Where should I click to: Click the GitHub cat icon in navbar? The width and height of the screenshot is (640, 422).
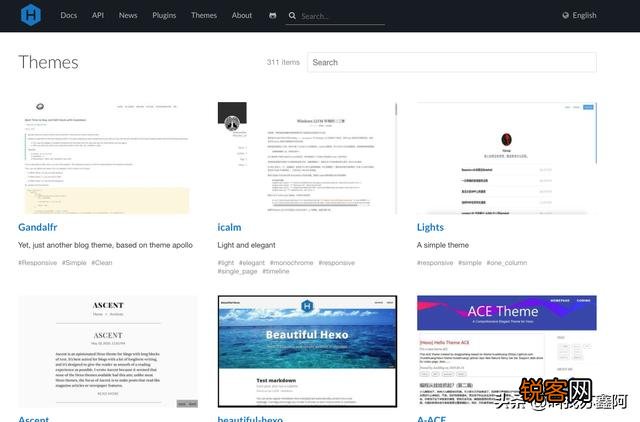pos(273,16)
